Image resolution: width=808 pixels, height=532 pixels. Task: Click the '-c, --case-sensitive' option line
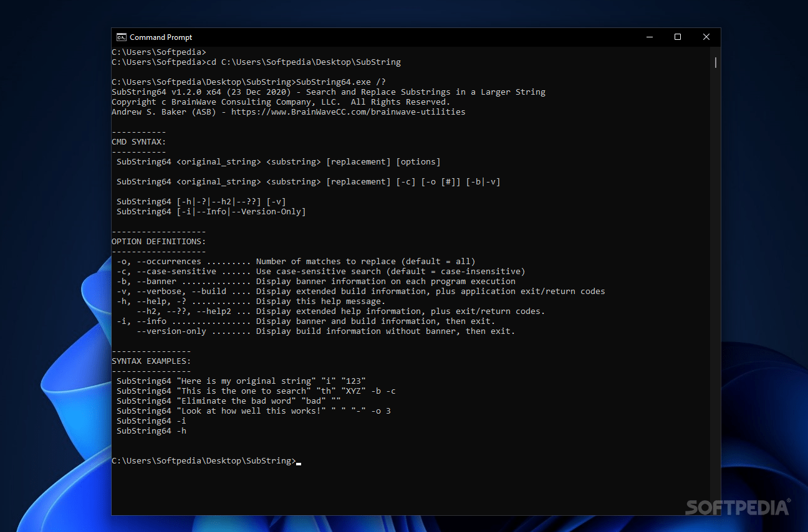coord(321,272)
